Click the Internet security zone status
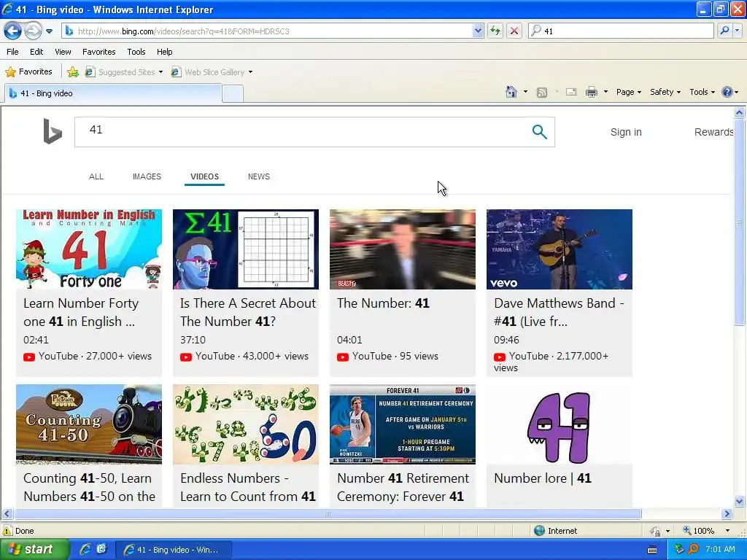The image size is (747, 560). click(555, 531)
